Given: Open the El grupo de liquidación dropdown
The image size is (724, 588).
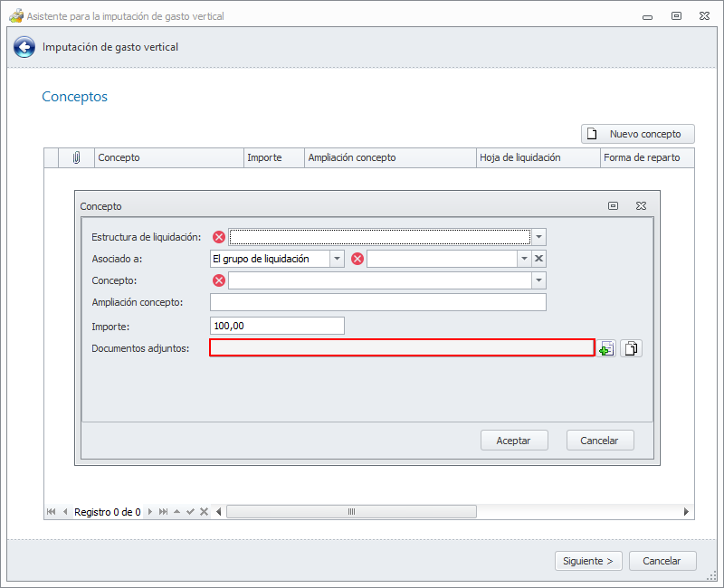Looking at the screenshot, I should coord(337,259).
